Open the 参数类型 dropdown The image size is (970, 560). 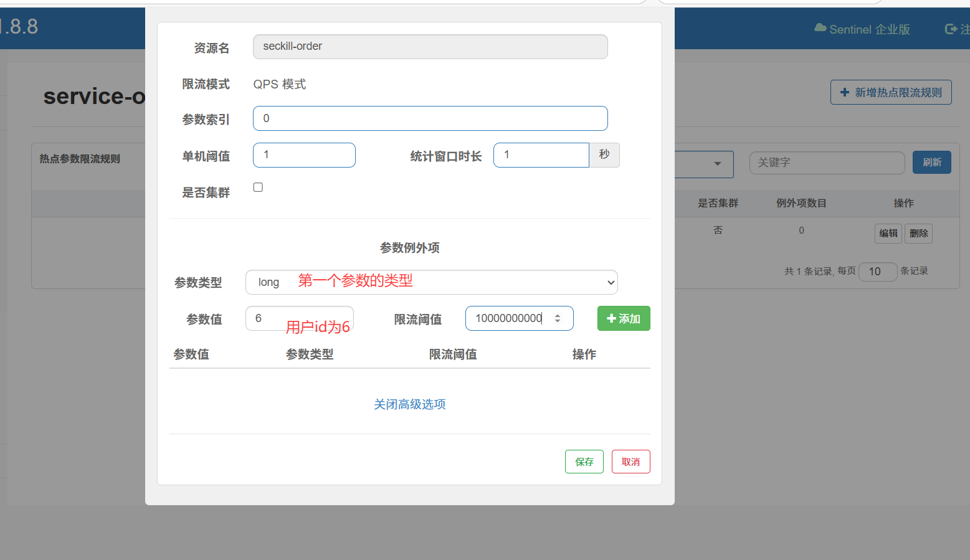click(x=431, y=282)
